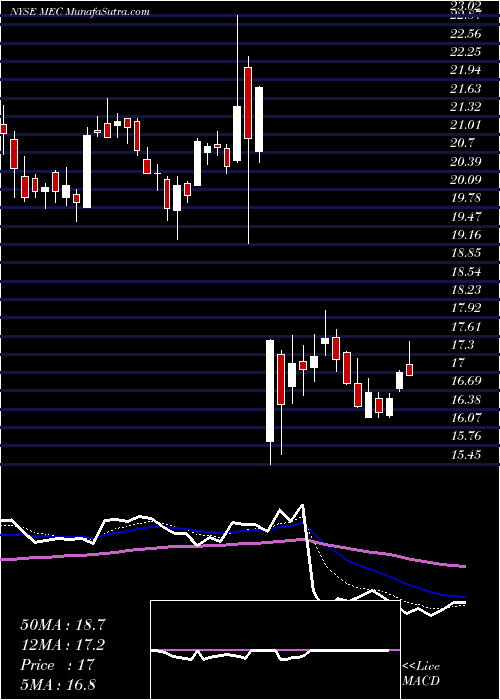
Task: Click the 18.54 price axis label
Action: pyautogui.click(x=466, y=271)
